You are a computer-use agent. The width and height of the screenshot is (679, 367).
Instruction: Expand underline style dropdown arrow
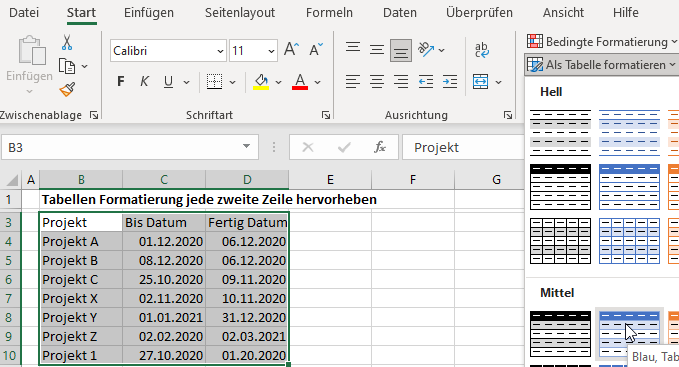point(187,82)
